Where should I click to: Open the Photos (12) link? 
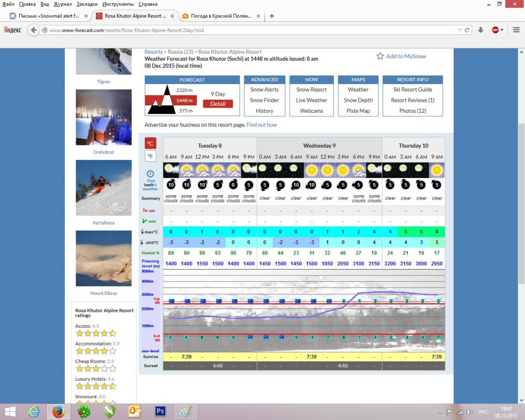(413, 111)
